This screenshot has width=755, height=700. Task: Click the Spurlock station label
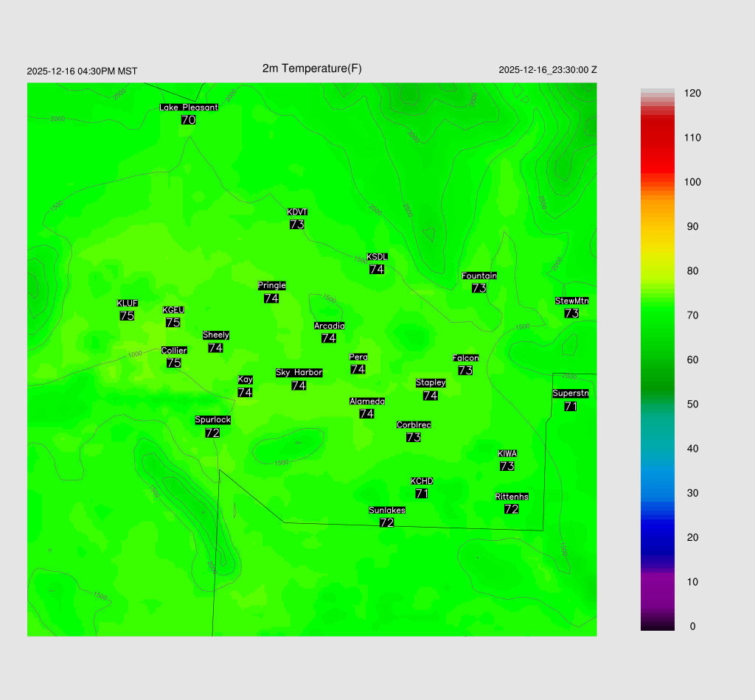point(213,420)
